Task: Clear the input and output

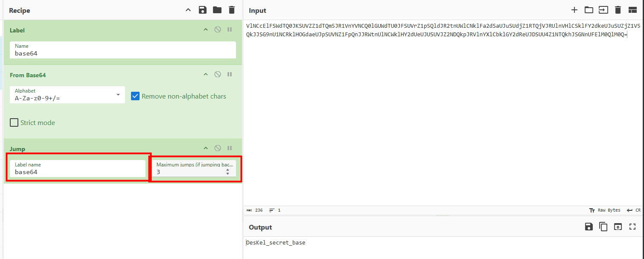Action: (x=618, y=10)
